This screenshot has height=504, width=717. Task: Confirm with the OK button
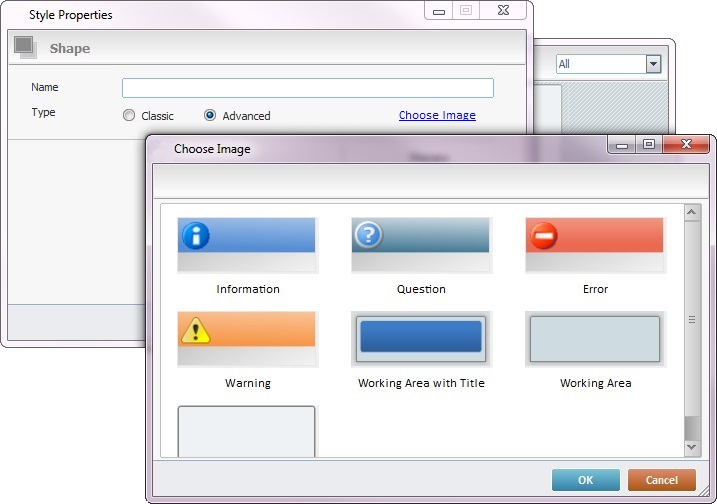(x=585, y=480)
